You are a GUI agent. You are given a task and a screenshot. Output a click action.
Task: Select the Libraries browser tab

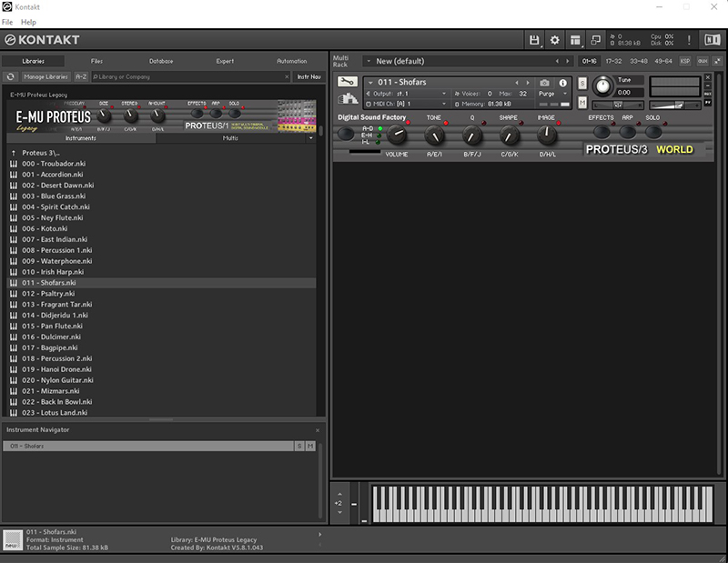(x=34, y=61)
